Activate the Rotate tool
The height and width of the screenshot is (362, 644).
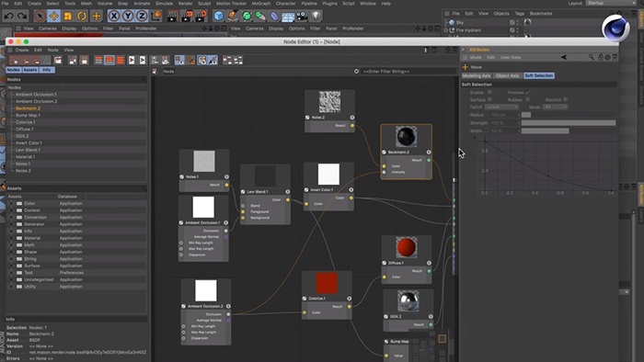[x=82, y=16]
